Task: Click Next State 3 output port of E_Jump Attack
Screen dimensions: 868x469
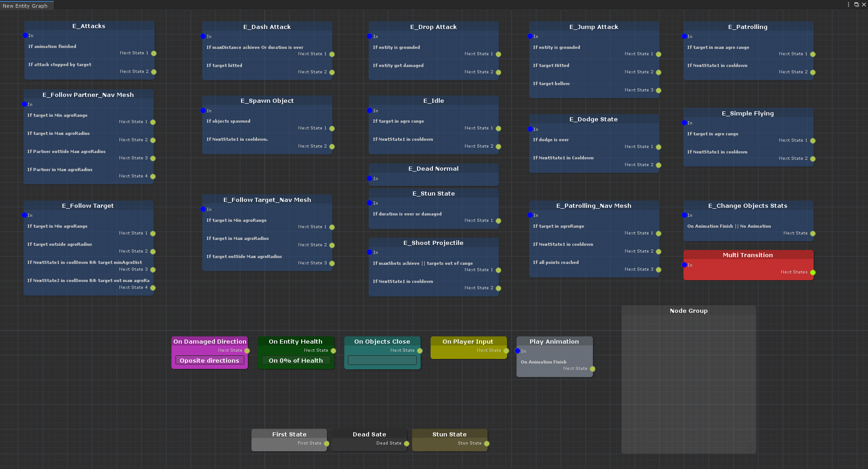Action: [659, 91]
